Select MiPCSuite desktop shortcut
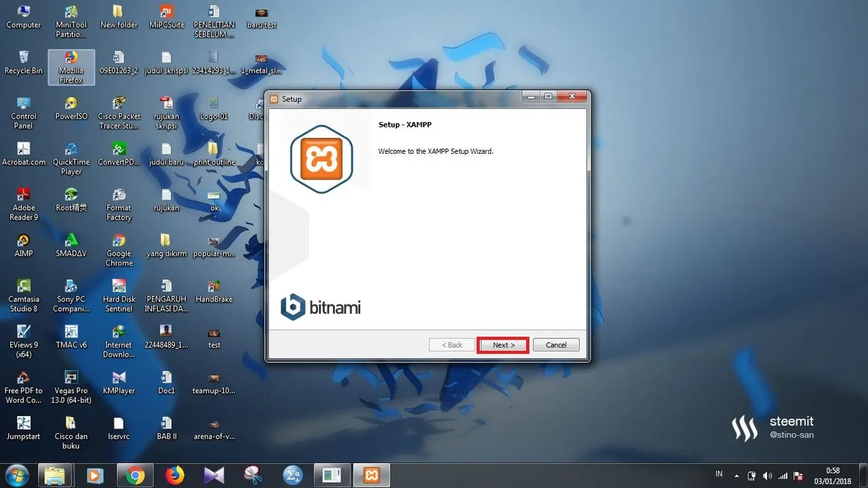This screenshot has height=488, width=868. click(166, 17)
